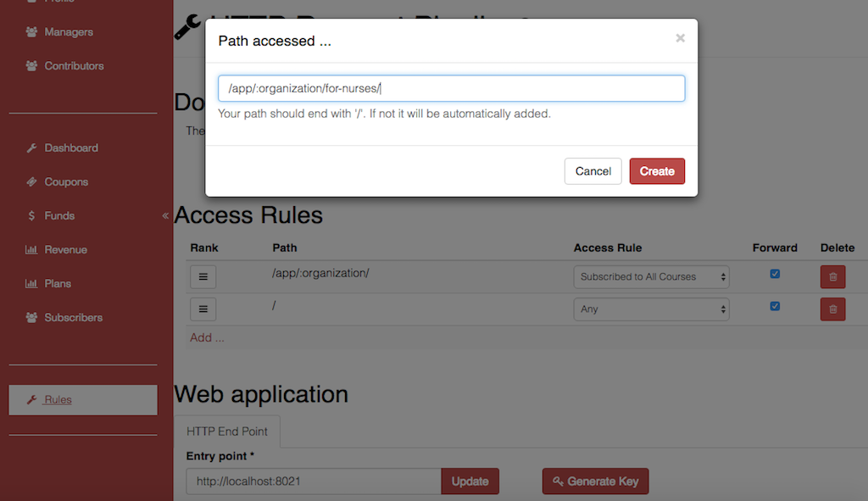Toggle Forward checkbox for /app/:organization/ rule
The image size is (868, 501).
(775, 274)
